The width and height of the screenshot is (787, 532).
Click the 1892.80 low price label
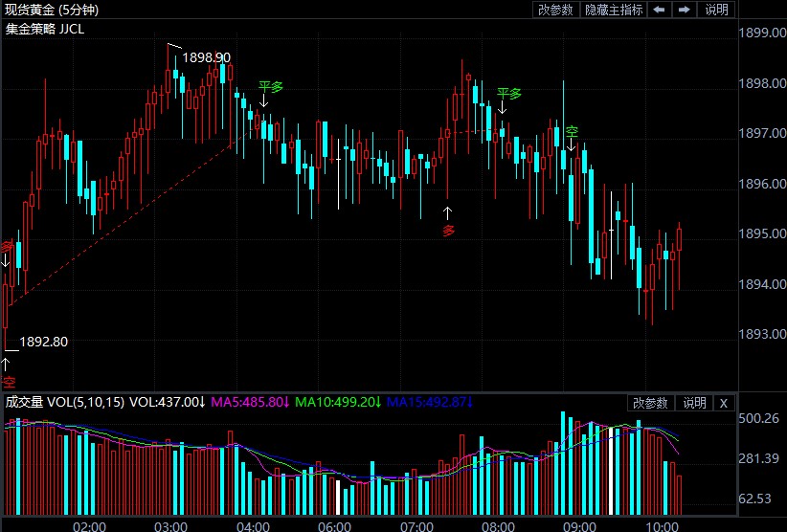point(44,342)
